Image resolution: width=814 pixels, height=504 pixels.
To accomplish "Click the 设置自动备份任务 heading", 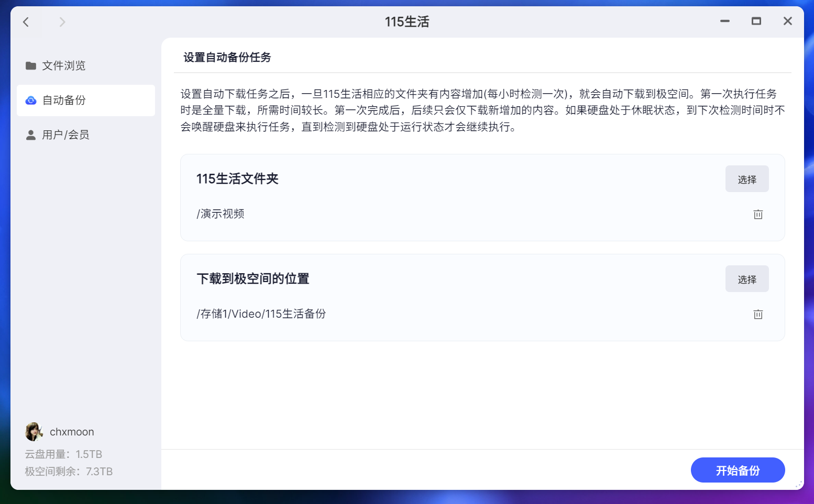I will pyautogui.click(x=227, y=57).
